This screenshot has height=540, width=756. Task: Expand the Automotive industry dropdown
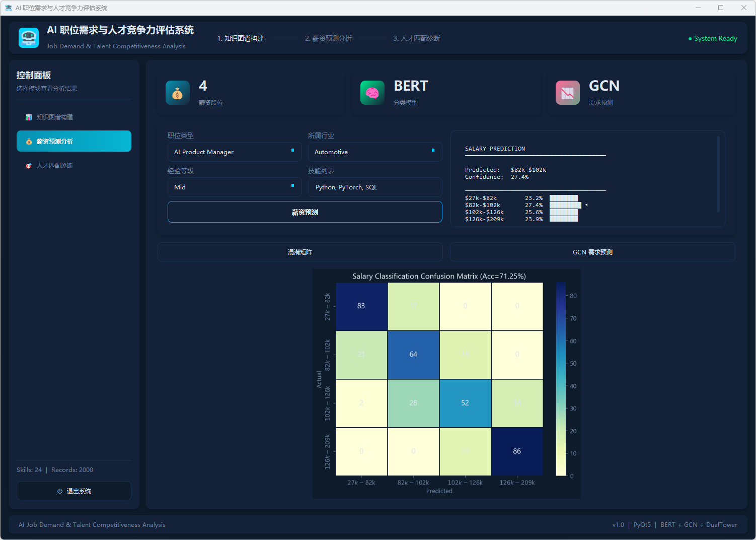pos(375,152)
